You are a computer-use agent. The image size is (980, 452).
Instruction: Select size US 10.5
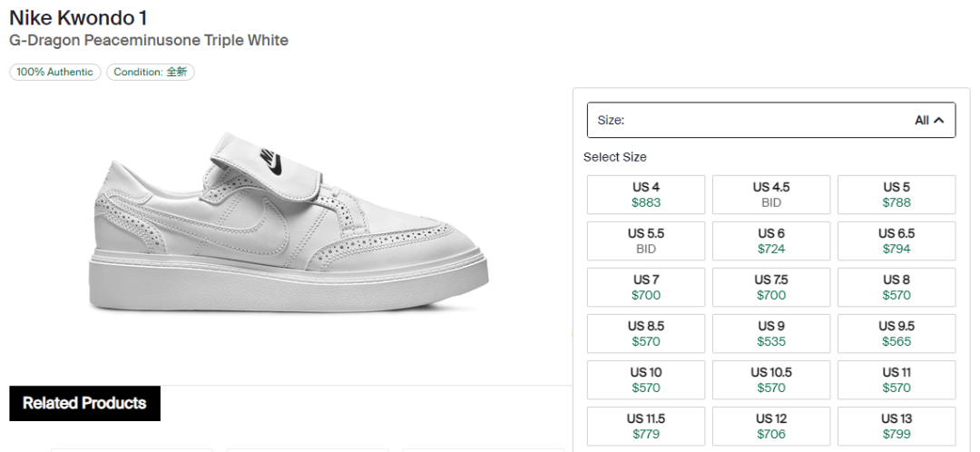coord(770,379)
